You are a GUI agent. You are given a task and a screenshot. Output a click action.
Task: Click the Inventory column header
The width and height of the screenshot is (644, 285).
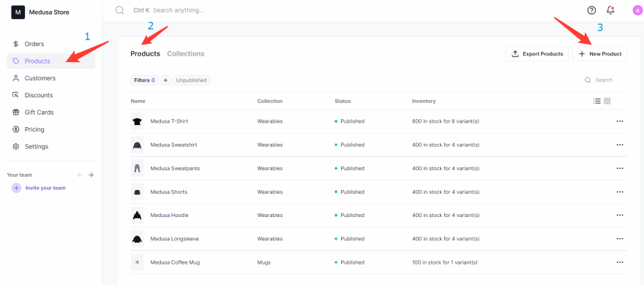point(424,101)
